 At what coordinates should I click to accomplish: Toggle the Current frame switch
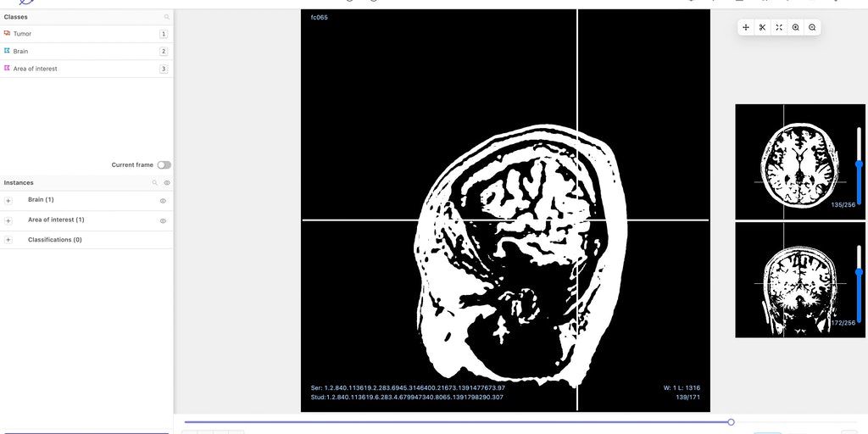tap(164, 165)
